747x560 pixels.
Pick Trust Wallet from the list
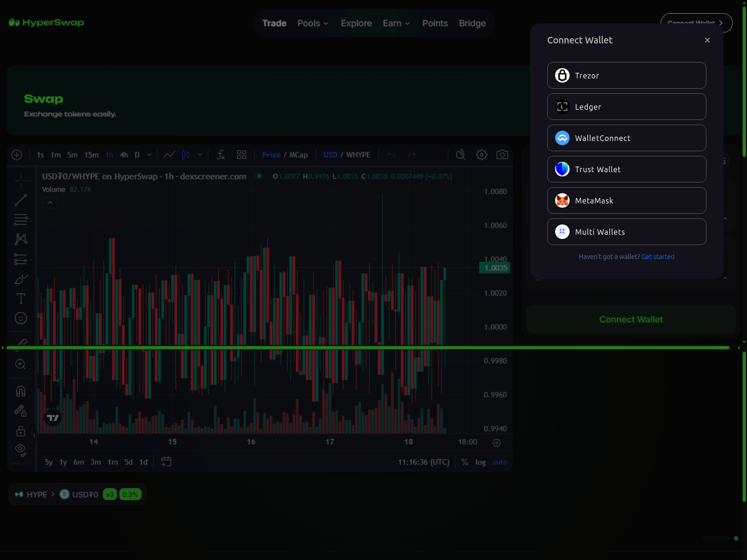627,169
